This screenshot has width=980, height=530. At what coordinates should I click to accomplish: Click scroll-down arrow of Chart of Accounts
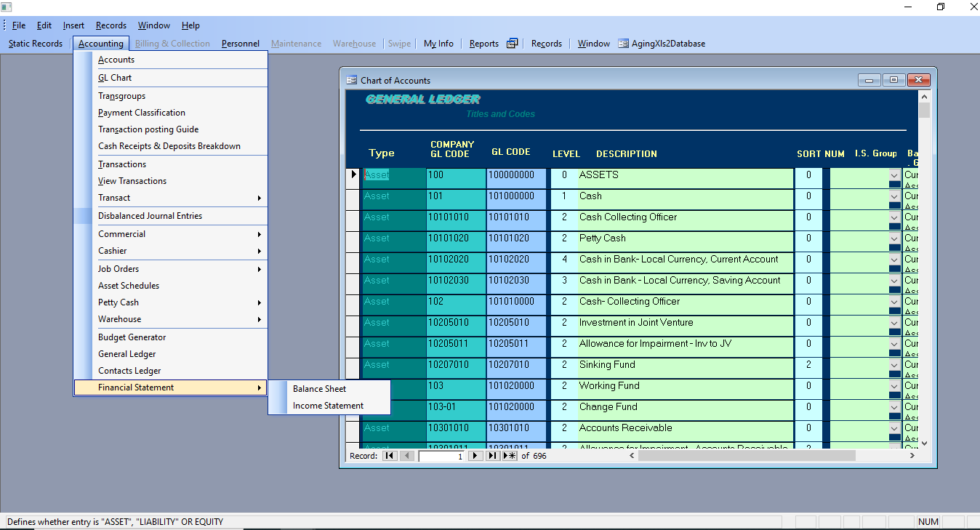pos(924,442)
